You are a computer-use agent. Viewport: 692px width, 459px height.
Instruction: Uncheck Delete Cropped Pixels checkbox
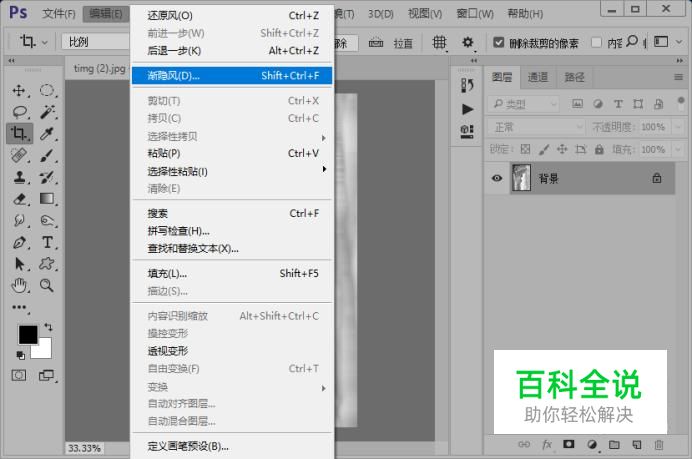pyautogui.click(x=499, y=42)
